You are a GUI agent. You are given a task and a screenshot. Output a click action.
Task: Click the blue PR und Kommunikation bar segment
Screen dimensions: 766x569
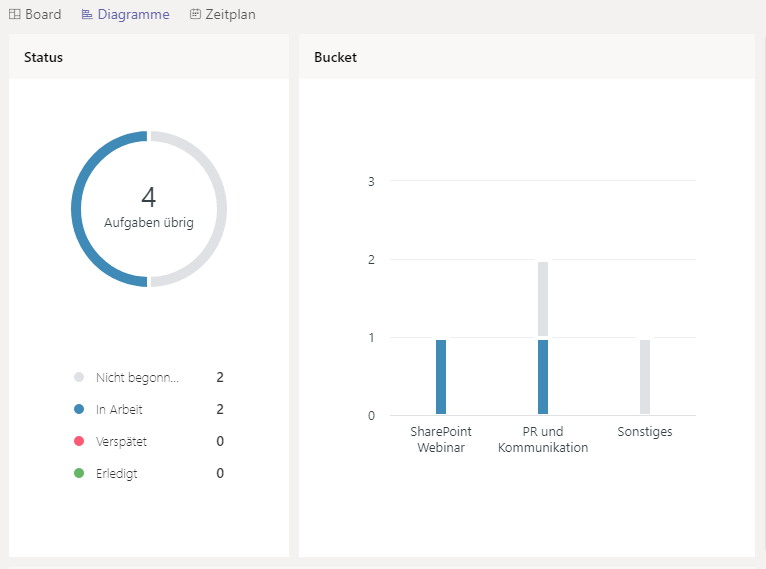coord(543,377)
